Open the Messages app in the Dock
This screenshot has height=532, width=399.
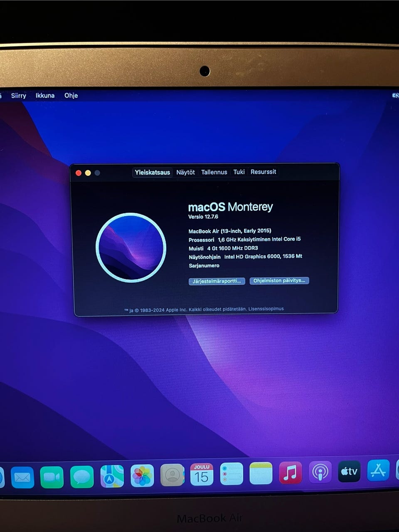[x=82, y=476]
